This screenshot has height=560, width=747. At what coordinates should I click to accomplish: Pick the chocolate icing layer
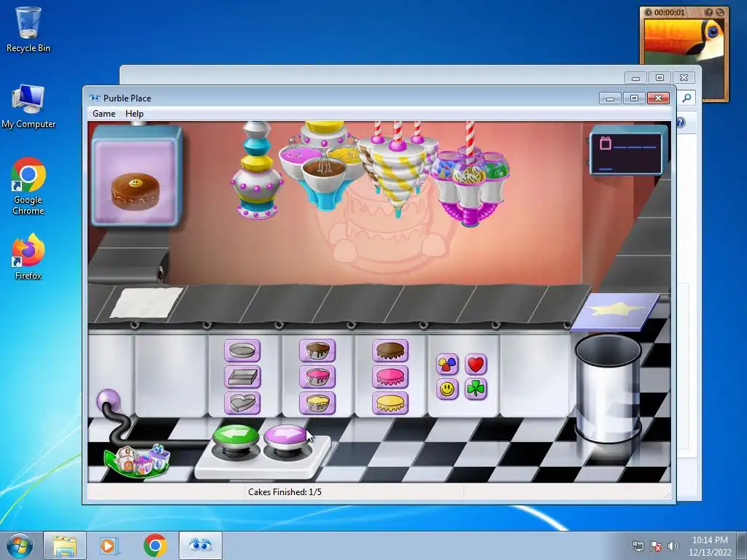pyautogui.click(x=390, y=351)
